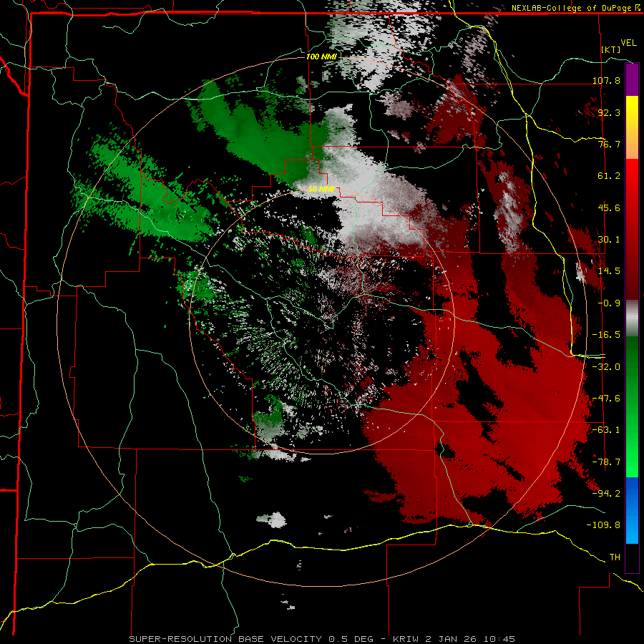Click the 107.8 velocity scale value
This screenshot has width=644, height=644.
point(606,80)
